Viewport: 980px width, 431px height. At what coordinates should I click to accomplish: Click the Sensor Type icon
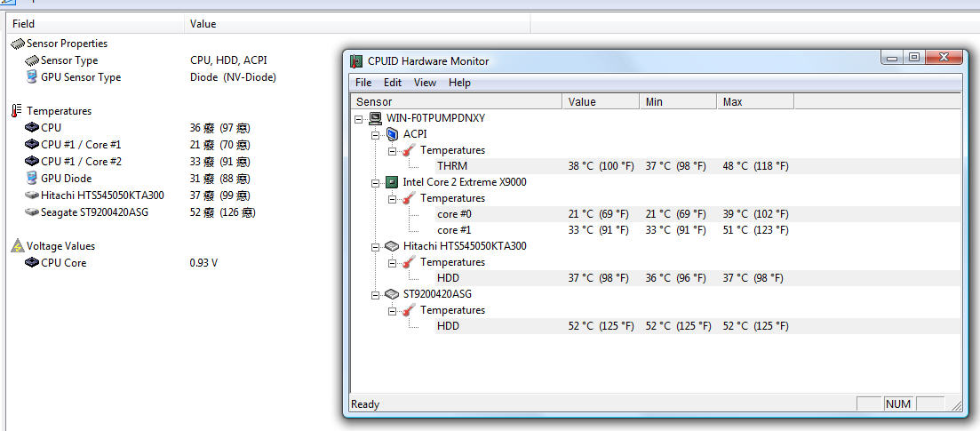(x=32, y=60)
